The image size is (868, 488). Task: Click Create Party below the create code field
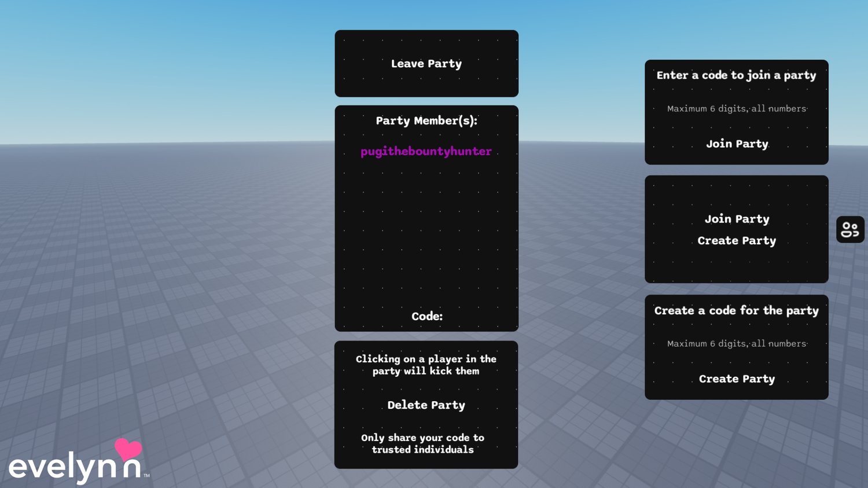737,379
